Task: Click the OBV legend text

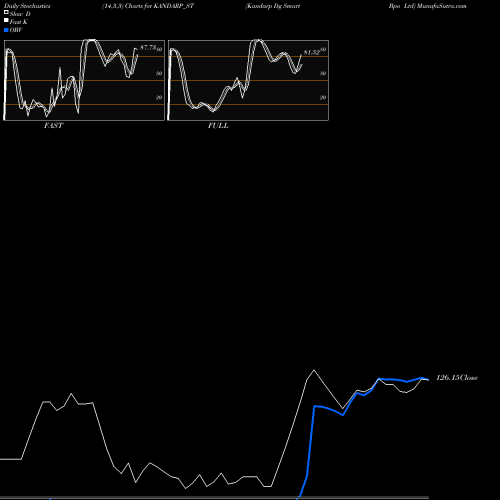Action: pos(16,30)
